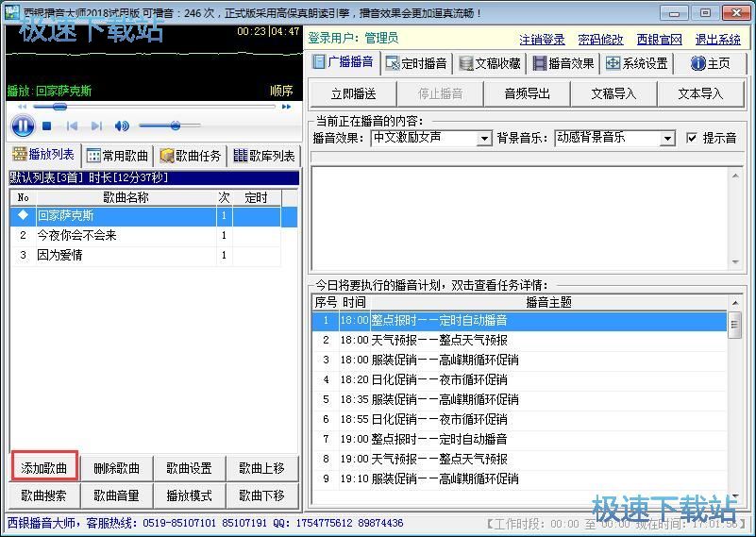Expand the 播音效果 voice dropdown

click(x=485, y=139)
